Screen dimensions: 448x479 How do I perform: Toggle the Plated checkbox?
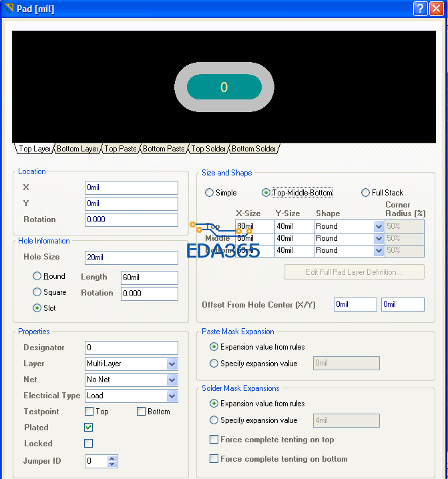click(88, 428)
